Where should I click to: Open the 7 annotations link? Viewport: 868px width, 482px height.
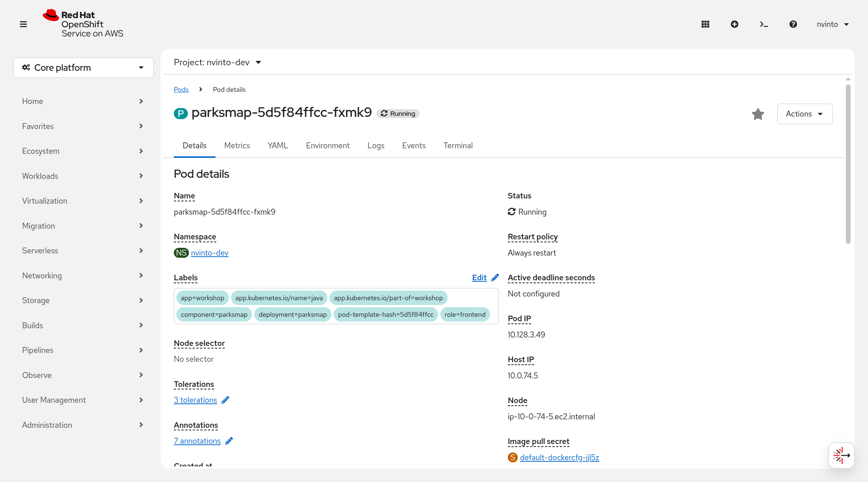(x=197, y=441)
